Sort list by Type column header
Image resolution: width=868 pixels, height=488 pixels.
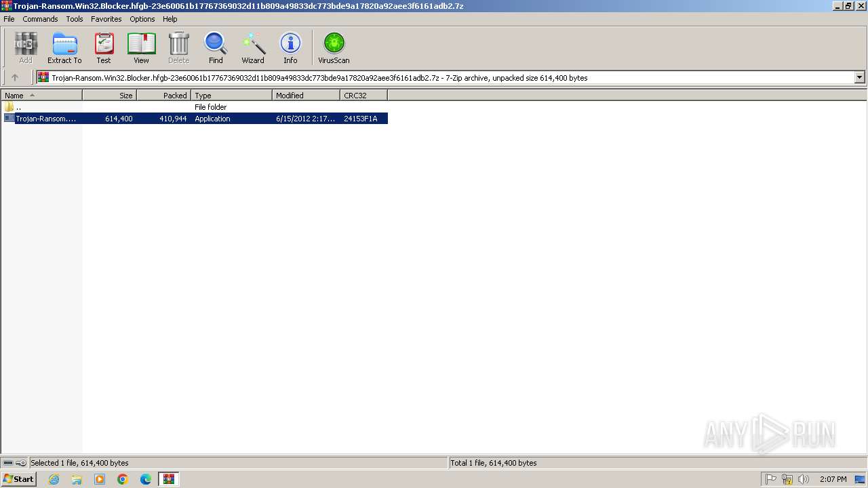(231, 96)
